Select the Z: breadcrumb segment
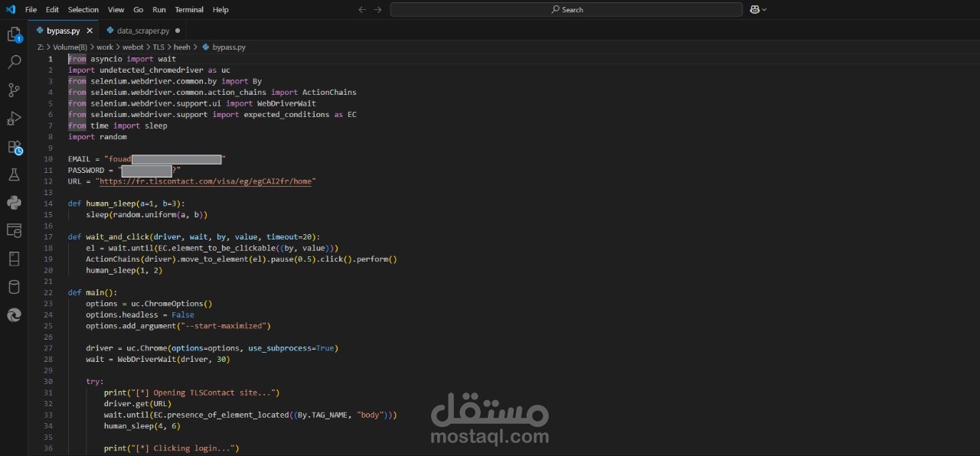 coord(40,47)
